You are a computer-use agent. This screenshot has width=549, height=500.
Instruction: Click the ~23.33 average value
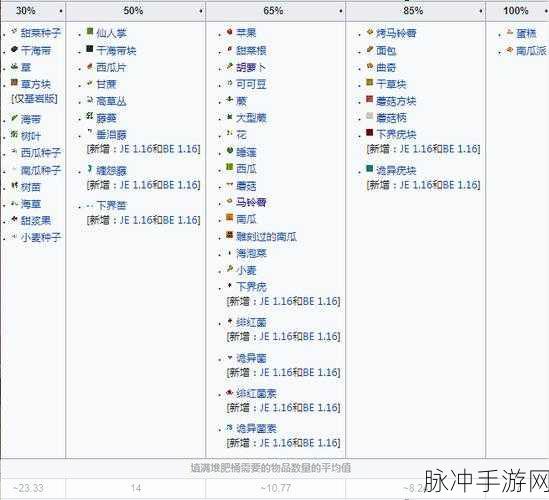point(28,488)
